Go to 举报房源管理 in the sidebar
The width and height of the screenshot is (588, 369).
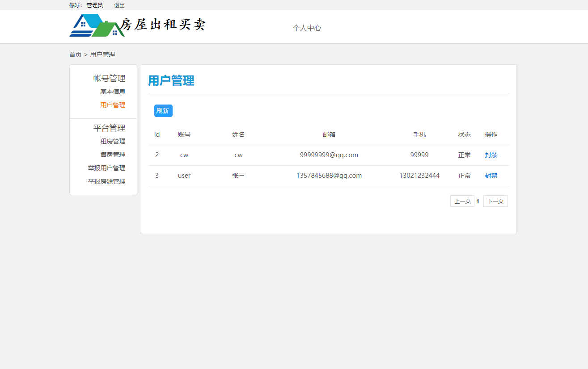pos(106,181)
